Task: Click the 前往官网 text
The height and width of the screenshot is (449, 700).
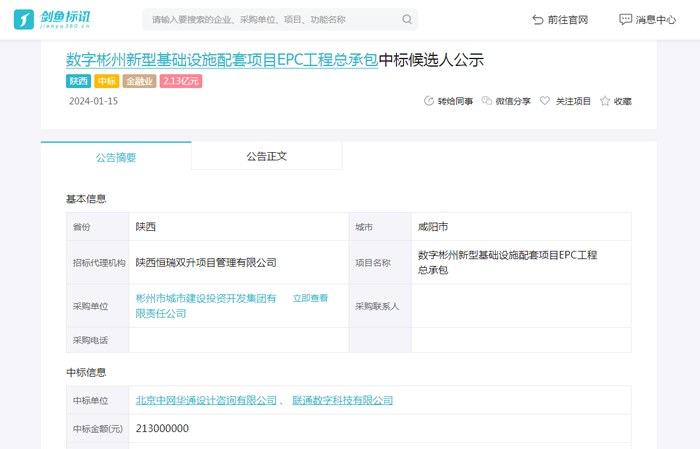Action: [x=568, y=20]
